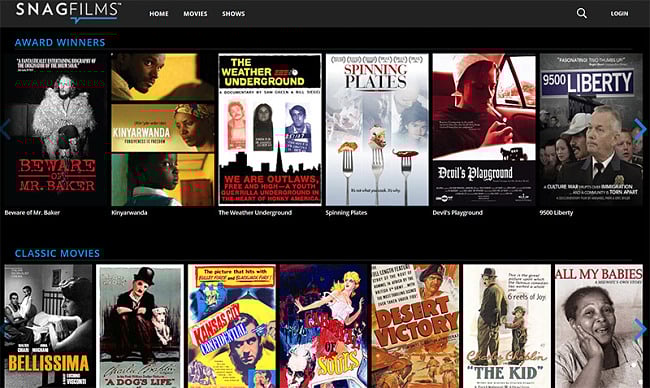
Task: Show next Award Winners with right arrow
Action: (640, 130)
